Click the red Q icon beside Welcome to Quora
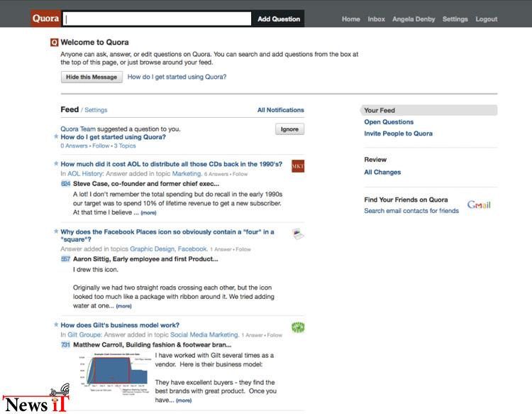Viewport: 532px width, 414px height. click(55, 43)
